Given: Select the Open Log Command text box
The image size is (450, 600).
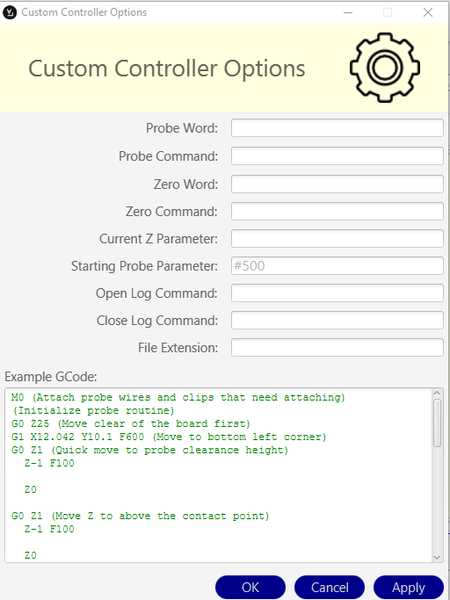Looking at the screenshot, I should pos(337,293).
